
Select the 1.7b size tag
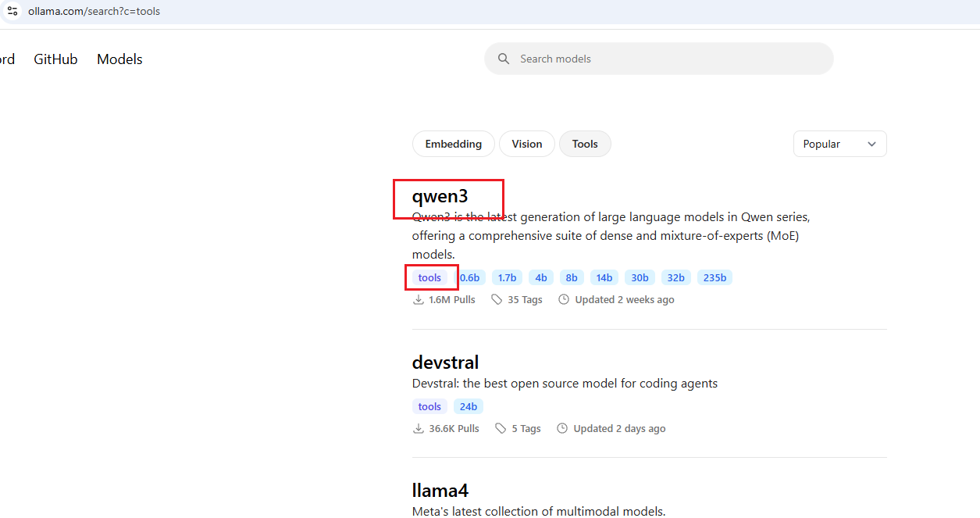point(507,277)
